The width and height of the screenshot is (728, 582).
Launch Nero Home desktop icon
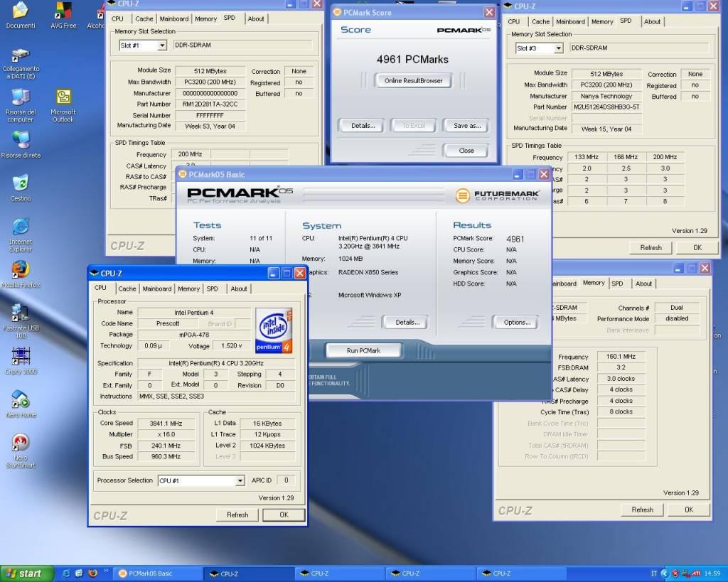21,404
